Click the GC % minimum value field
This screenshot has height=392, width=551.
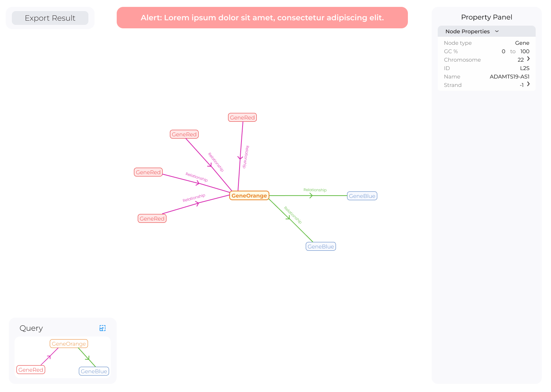pos(503,51)
